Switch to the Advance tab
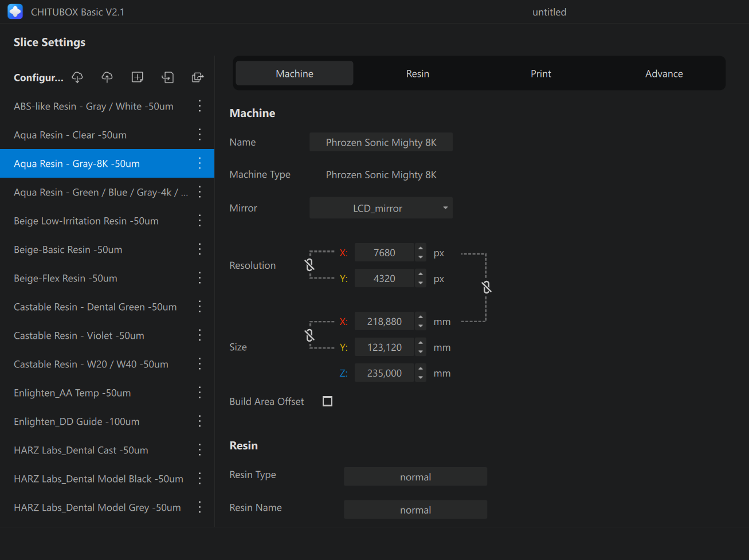This screenshot has width=749, height=560. point(664,73)
